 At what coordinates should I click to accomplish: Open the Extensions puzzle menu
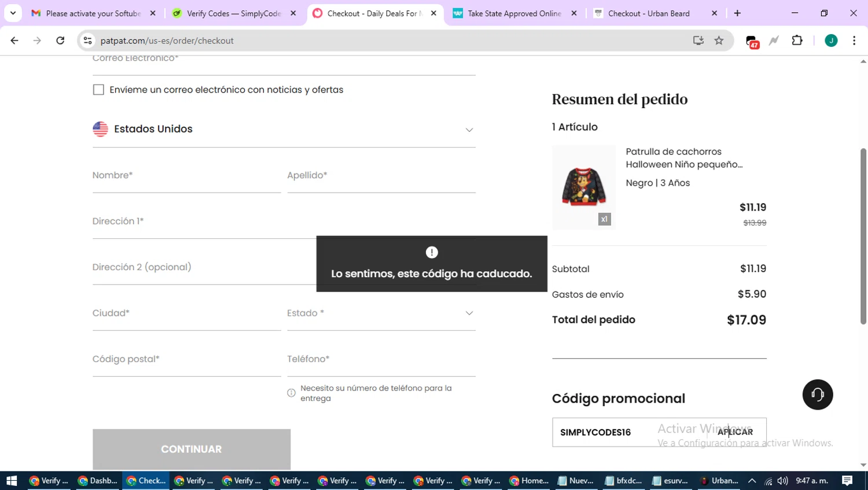(797, 40)
